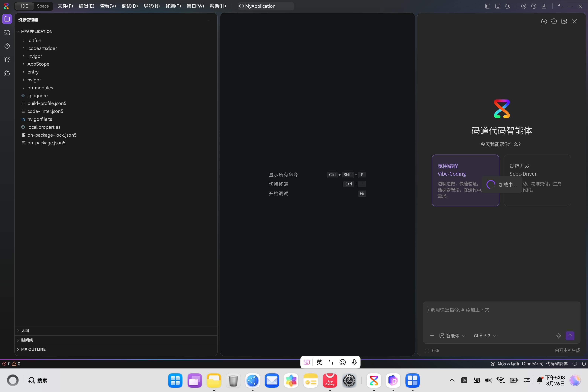Screen dimensions: 588x392
Task: Open the 导航(N) menu
Action: (152, 6)
